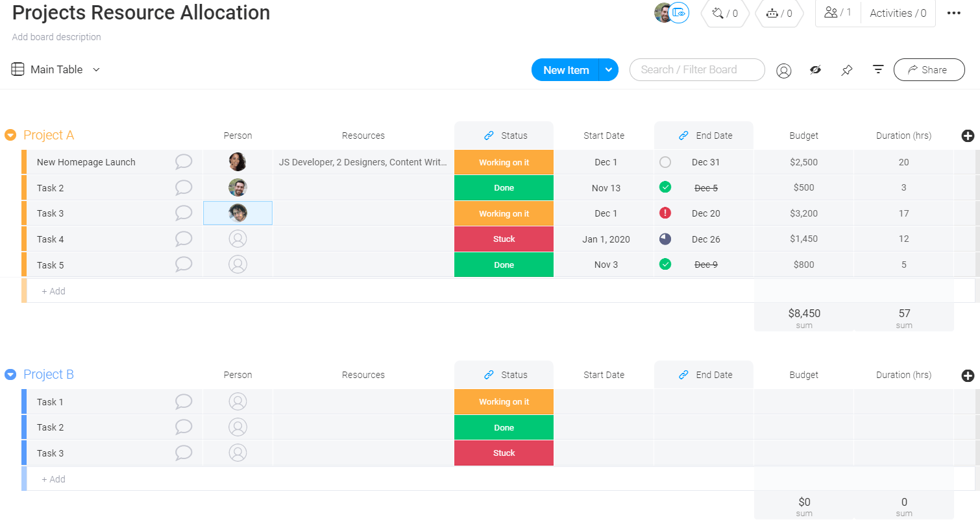Click the circle beside Dec 31 end date
The height and width of the screenshot is (522, 980).
665,161
